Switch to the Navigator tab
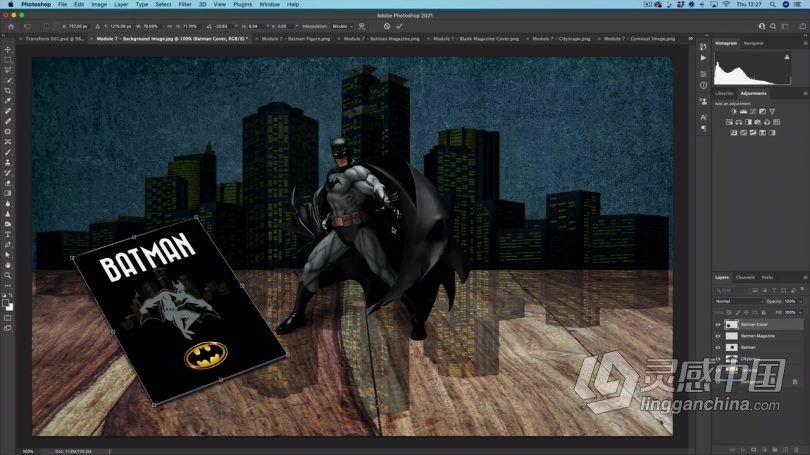Image resolution: width=810 pixels, height=455 pixels. [753, 43]
